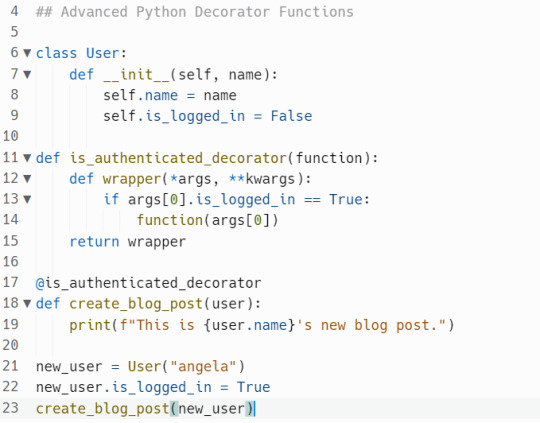Click the comment 'Advanced Python Decorator Functions'
The width and height of the screenshot is (540, 423).
[207, 12]
